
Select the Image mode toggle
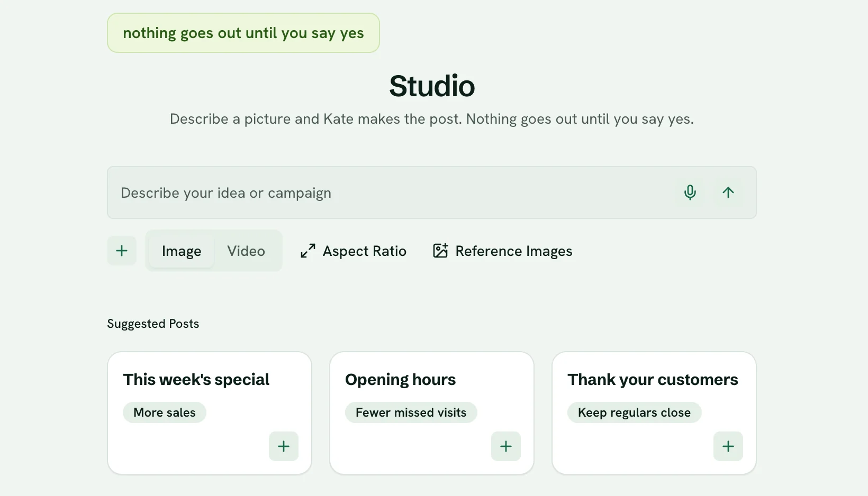[182, 251]
